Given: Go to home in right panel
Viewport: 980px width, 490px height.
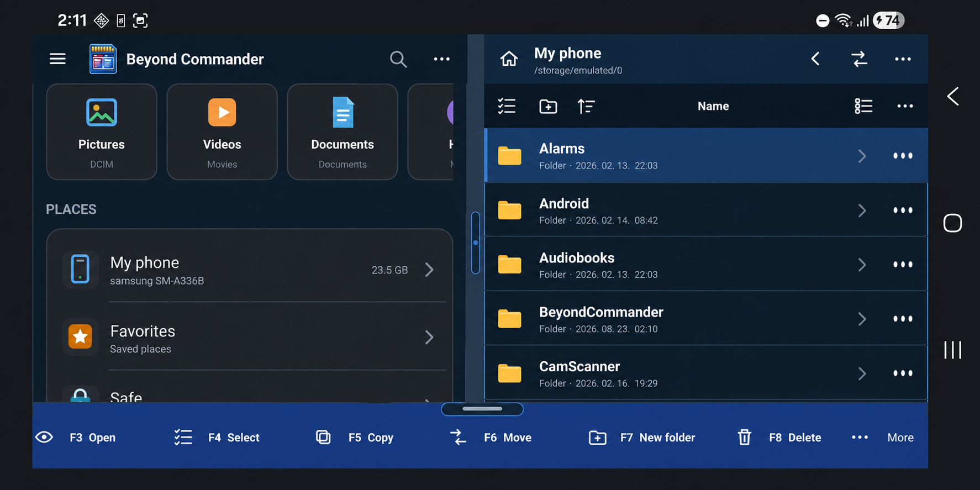Looking at the screenshot, I should 509,59.
